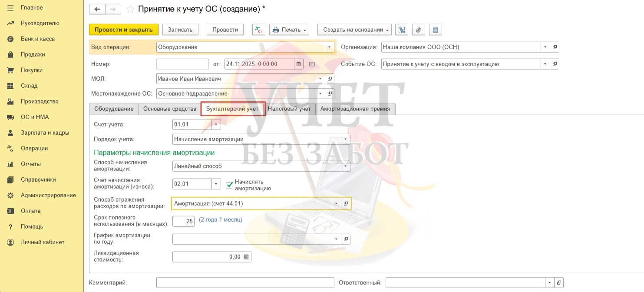Open the Организация open-form icon
Viewport: 644px width, 292px height.
(555, 47)
